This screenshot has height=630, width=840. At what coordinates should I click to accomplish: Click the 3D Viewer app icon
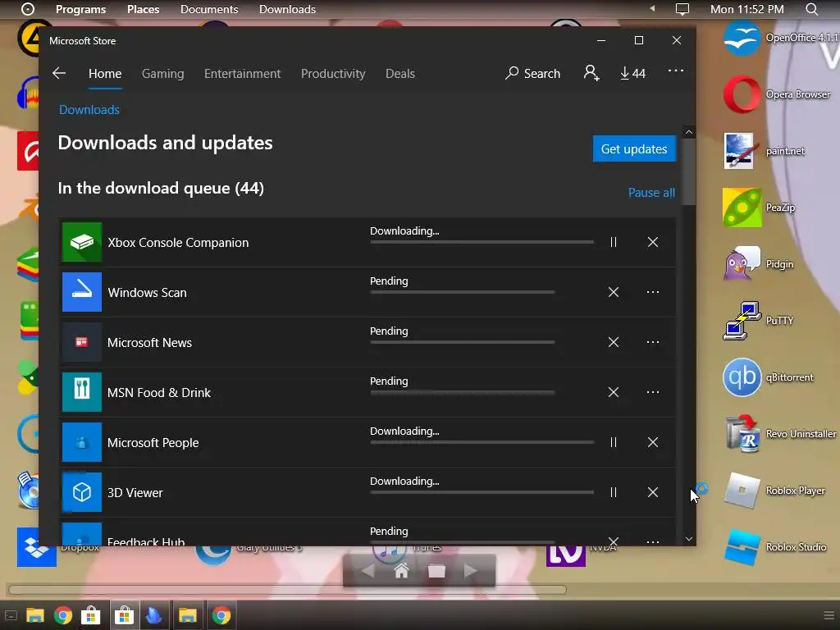click(x=82, y=492)
